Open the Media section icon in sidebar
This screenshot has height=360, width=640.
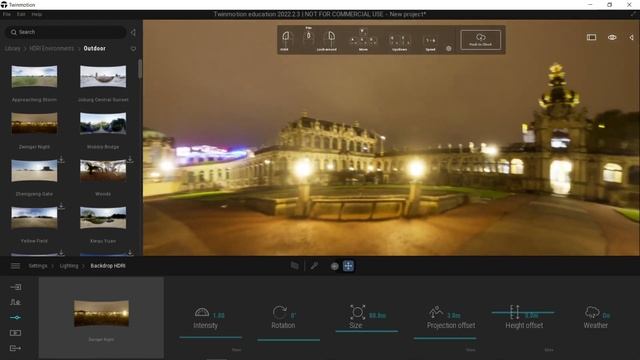(x=16, y=333)
